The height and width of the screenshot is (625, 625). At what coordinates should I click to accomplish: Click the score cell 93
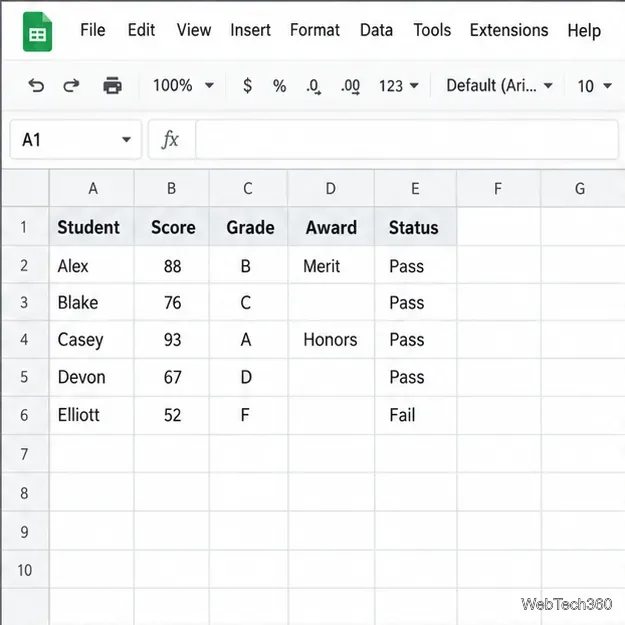coord(171,340)
